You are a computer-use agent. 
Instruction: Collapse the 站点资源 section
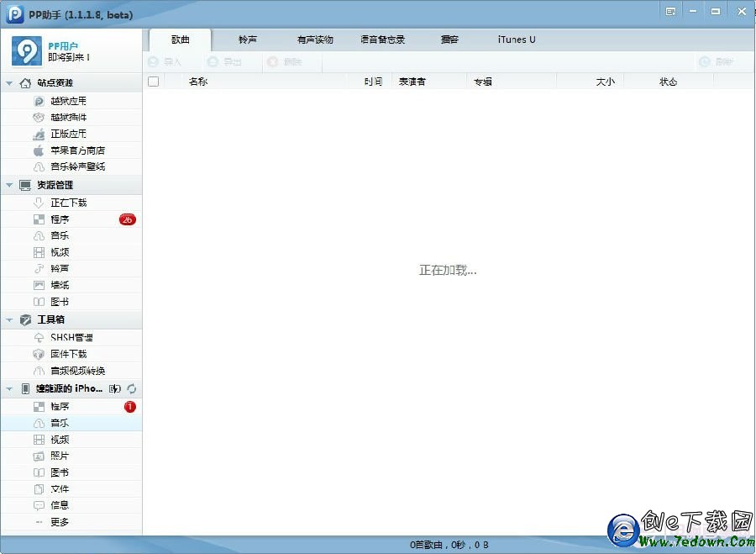tap(9, 83)
